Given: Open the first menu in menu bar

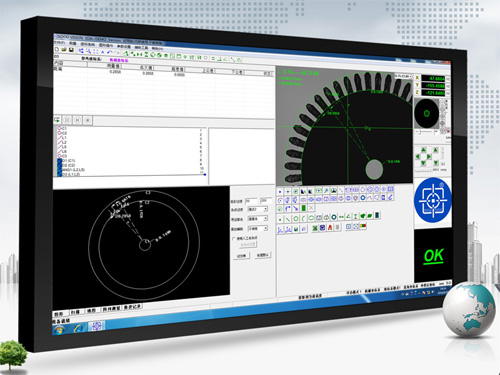Looking at the screenshot, I should 60,43.
